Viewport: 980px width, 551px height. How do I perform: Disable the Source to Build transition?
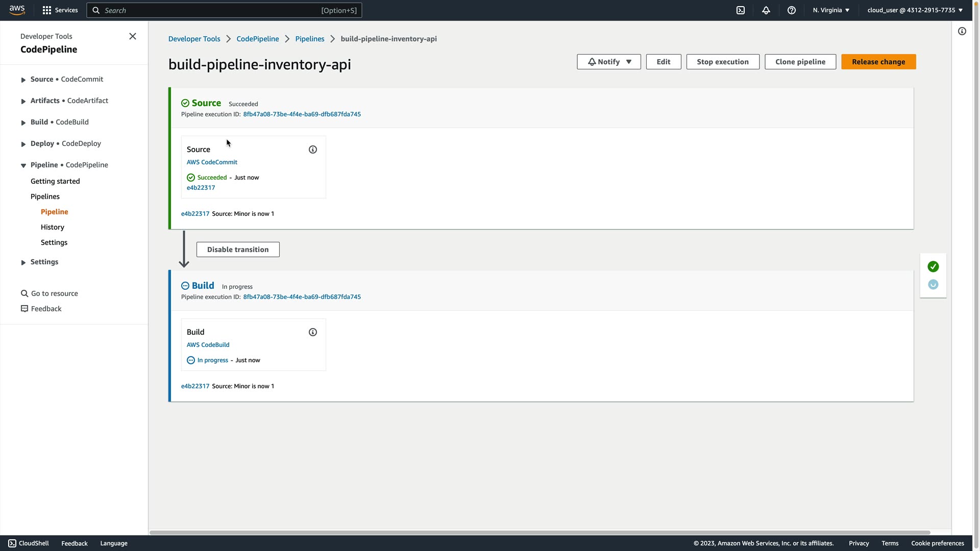click(238, 249)
